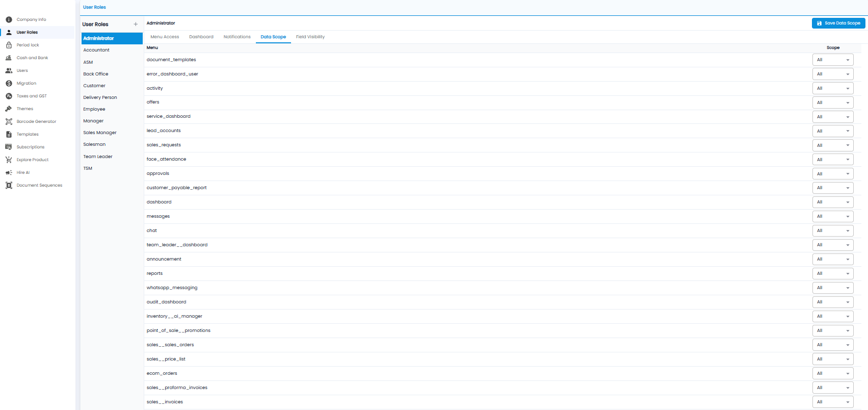
Task: Click the Company Info sidebar icon
Action: click(9, 19)
